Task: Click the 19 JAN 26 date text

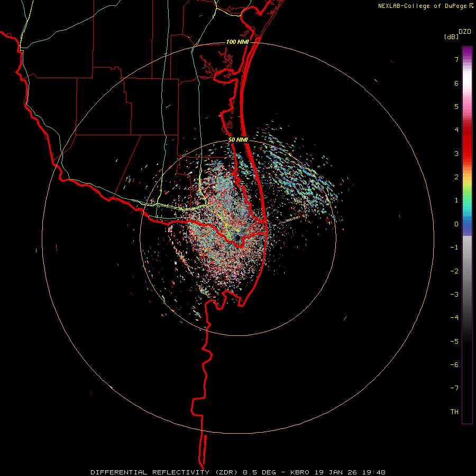Action: tap(336, 472)
